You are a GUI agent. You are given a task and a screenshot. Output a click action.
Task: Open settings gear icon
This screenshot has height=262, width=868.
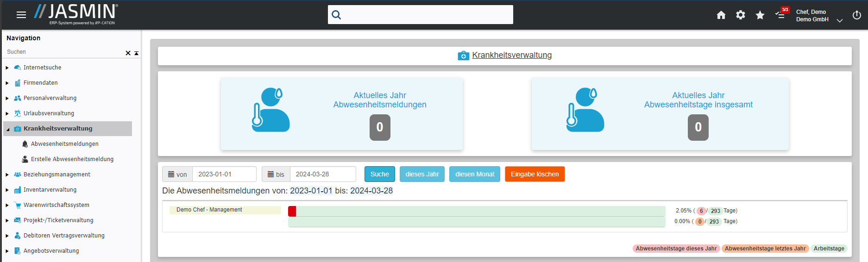[x=740, y=15]
